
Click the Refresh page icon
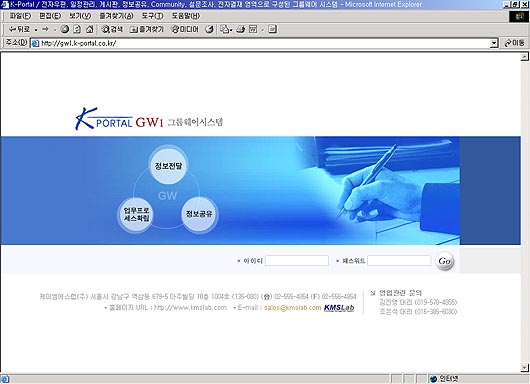[x=77, y=29]
